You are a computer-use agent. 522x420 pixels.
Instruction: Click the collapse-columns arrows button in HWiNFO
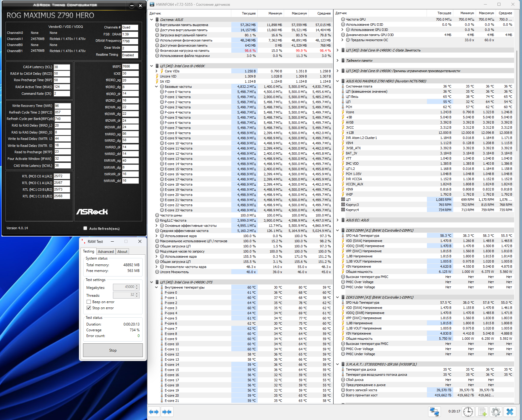point(167,412)
